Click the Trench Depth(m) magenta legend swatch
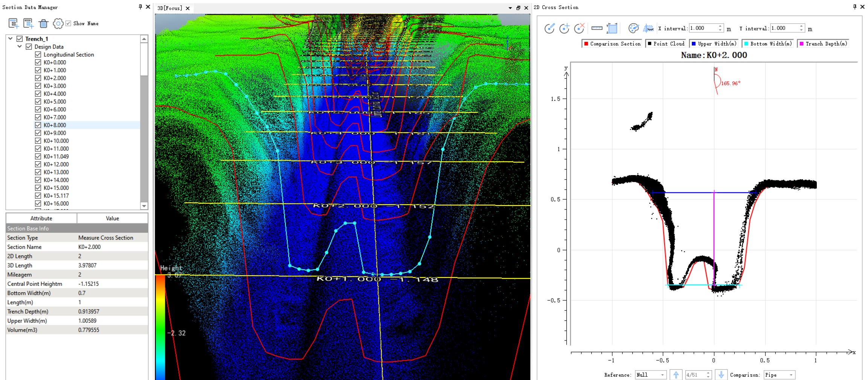This screenshot has height=380, width=868. point(802,44)
